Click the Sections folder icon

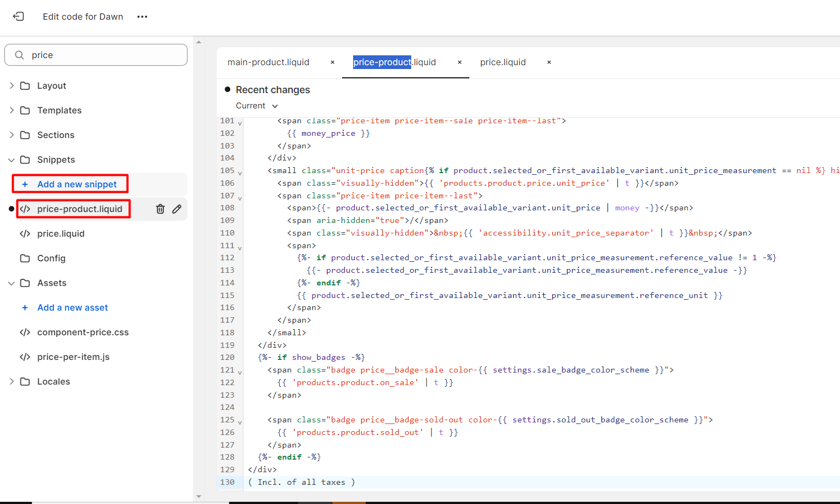tap(25, 135)
